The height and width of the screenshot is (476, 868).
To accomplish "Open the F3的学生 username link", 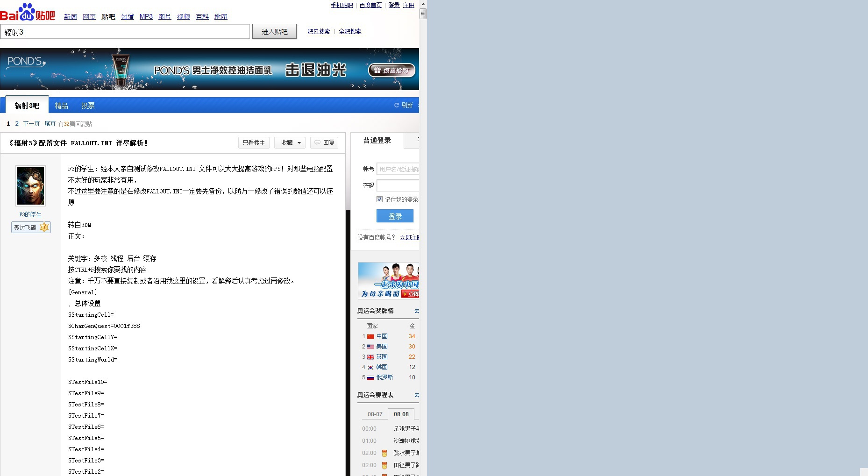I will [x=30, y=215].
